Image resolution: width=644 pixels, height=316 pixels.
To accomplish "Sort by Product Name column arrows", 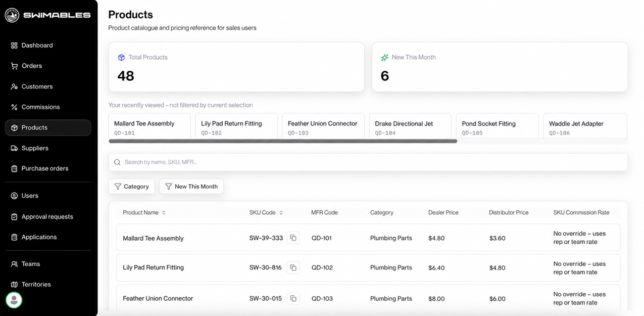I will pos(164,213).
